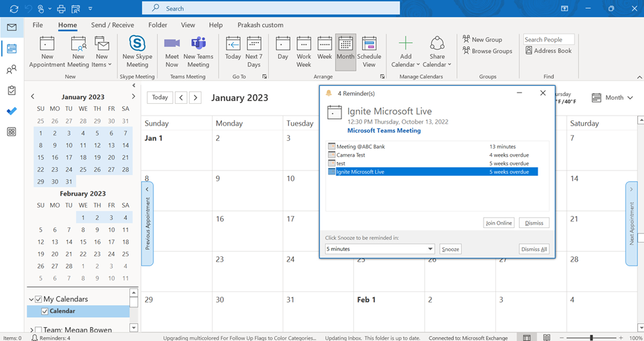This screenshot has height=341, width=644.
Task: Open the Prakash custom tab
Action: (x=260, y=25)
